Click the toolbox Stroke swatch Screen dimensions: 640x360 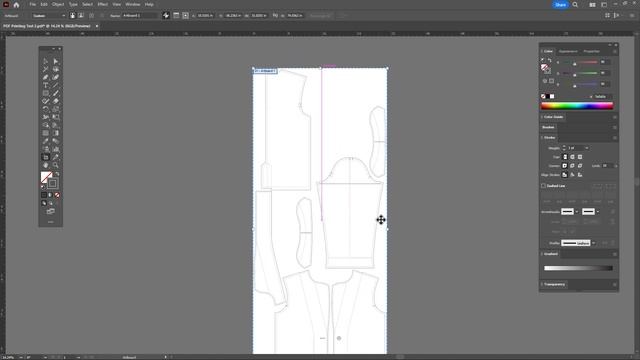click(x=53, y=184)
